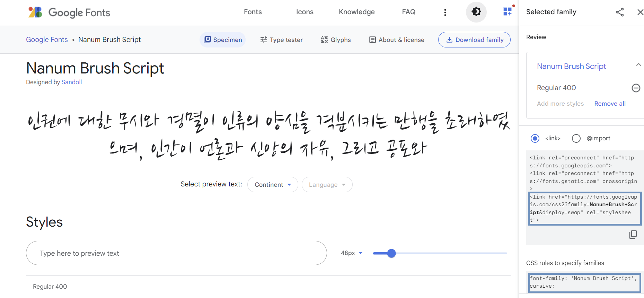Select the font-family CSS rule block

coord(585,283)
